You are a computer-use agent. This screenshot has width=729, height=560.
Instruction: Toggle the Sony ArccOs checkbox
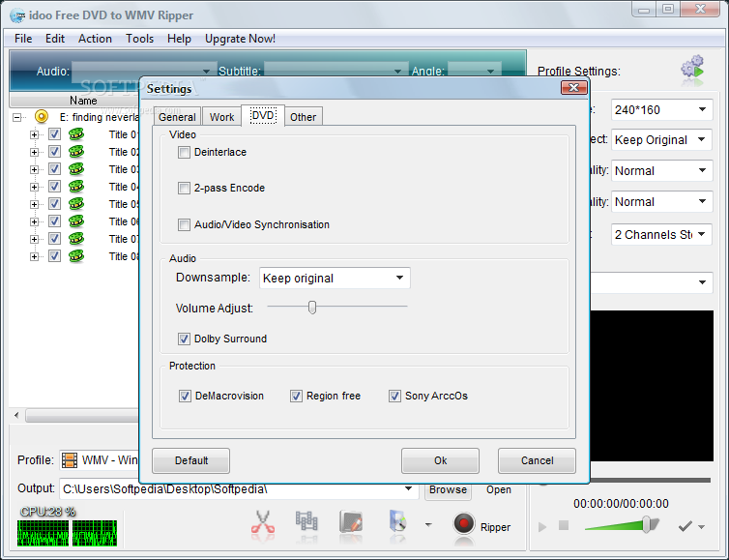point(394,396)
